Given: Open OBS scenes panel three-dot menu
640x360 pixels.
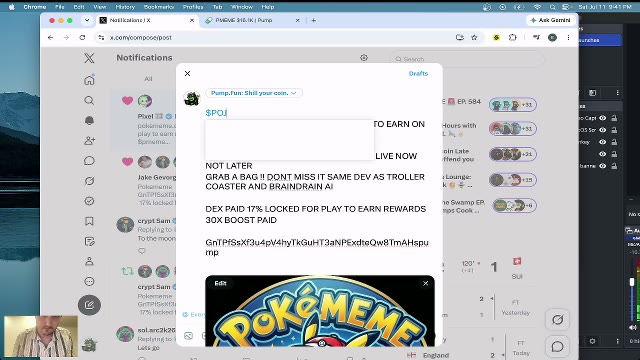Looking at the screenshot, I should [618, 93].
